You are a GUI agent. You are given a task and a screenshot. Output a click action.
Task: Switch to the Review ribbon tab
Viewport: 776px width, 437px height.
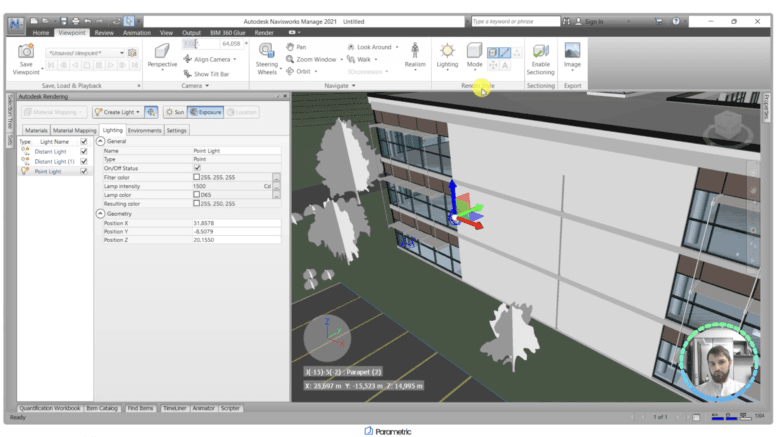pos(104,33)
